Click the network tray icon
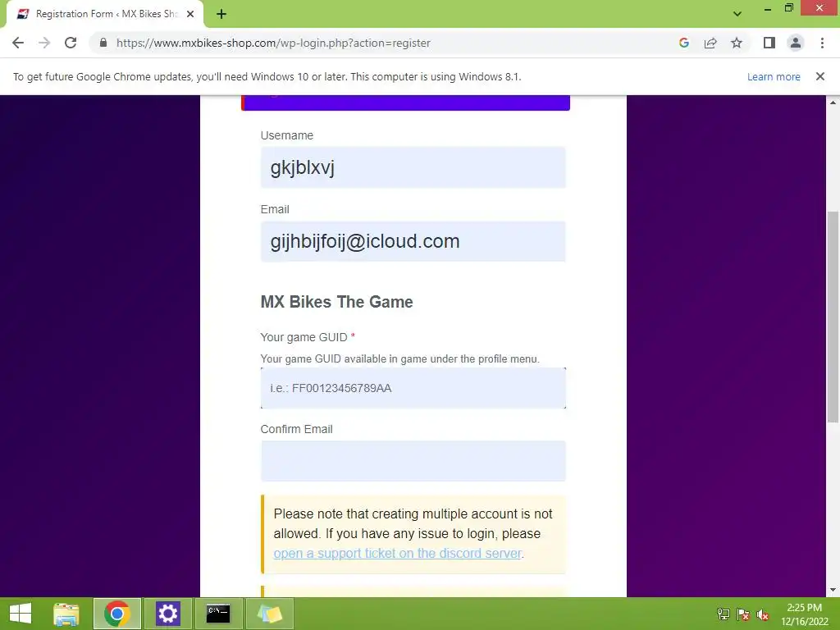Screen dimensions: 840x630 [x=723, y=614]
